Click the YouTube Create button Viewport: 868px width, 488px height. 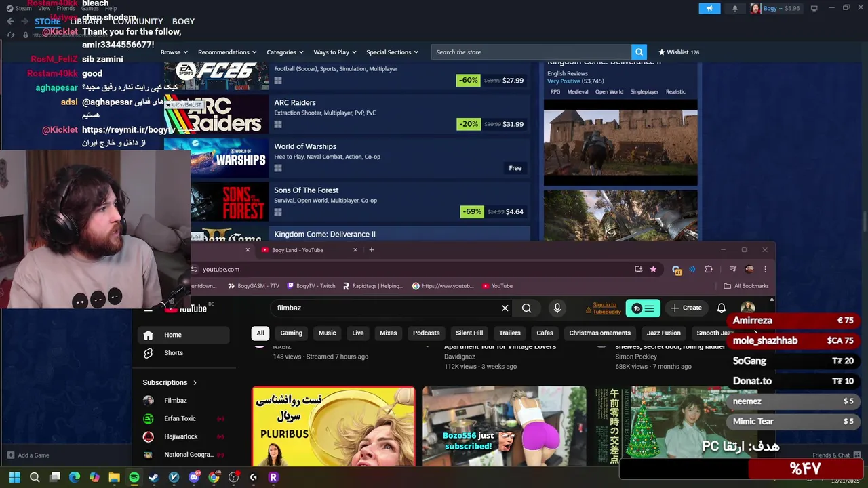pyautogui.click(x=686, y=308)
